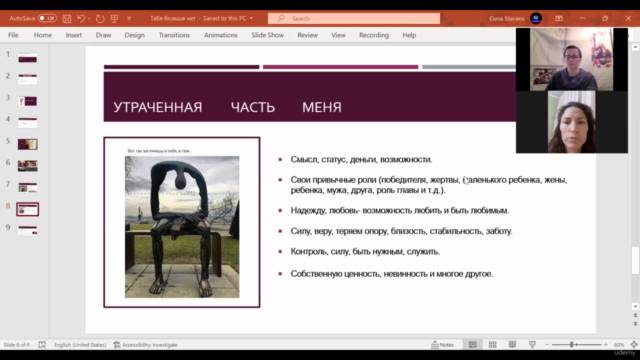The height and width of the screenshot is (360, 640).
Task: Select slide 8 thumbnail
Action: pyautogui.click(x=27, y=209)
